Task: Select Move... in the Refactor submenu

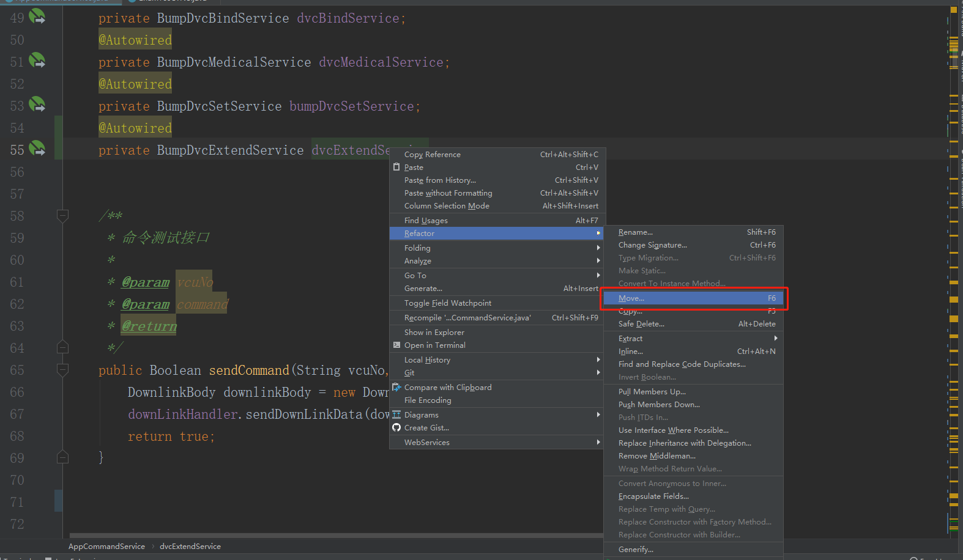Action: 631,298
